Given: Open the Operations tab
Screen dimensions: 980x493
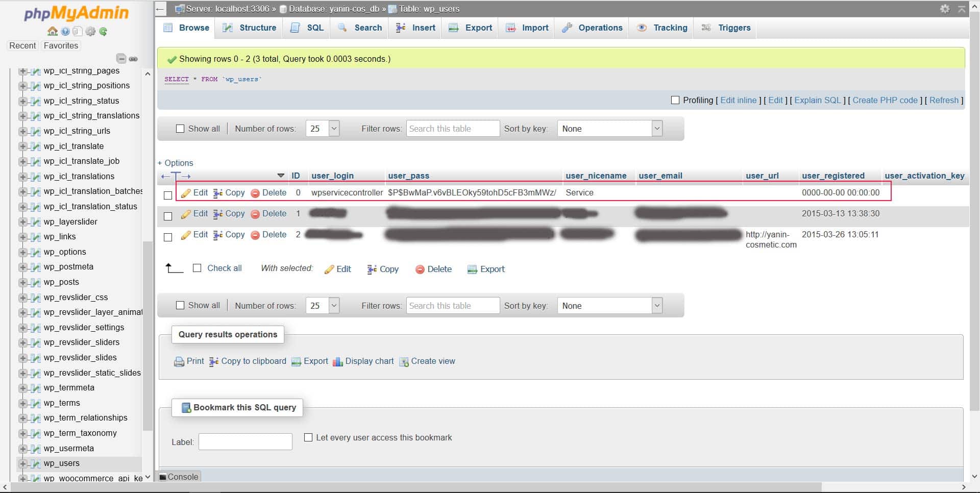Looking at the screenshot, I should coord(593,28).
